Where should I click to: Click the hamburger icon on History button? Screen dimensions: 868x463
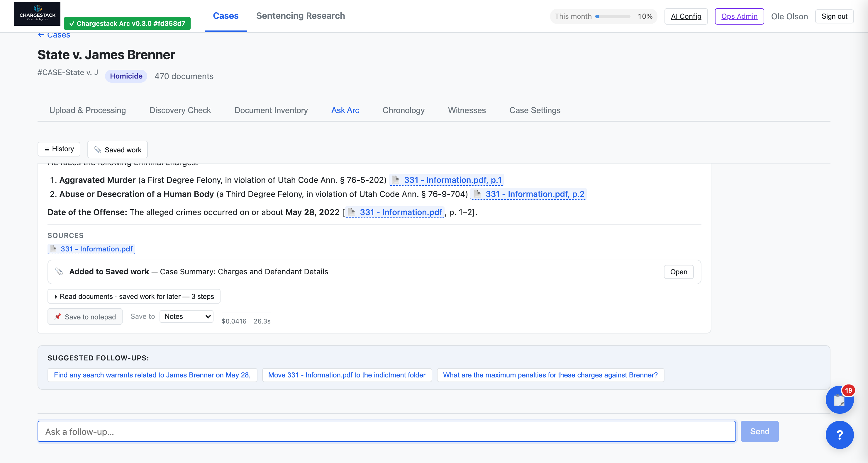(x=47, y=149)
